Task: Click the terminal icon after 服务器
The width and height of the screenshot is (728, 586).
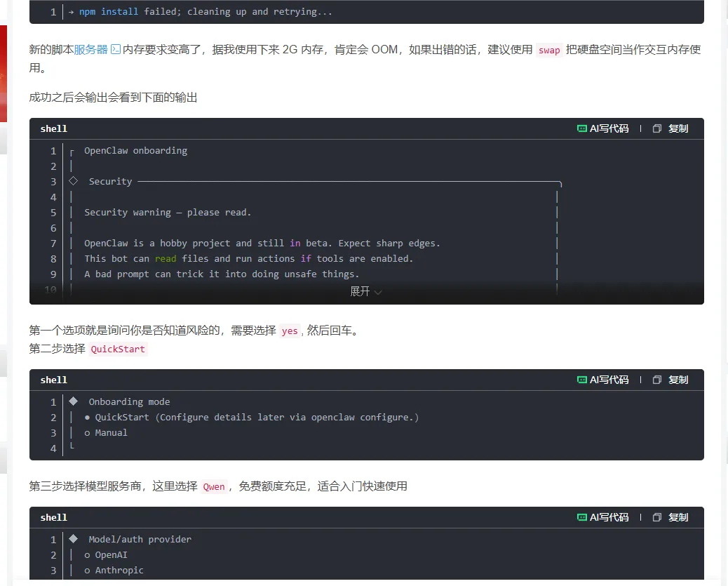Action: click(116, 49)
